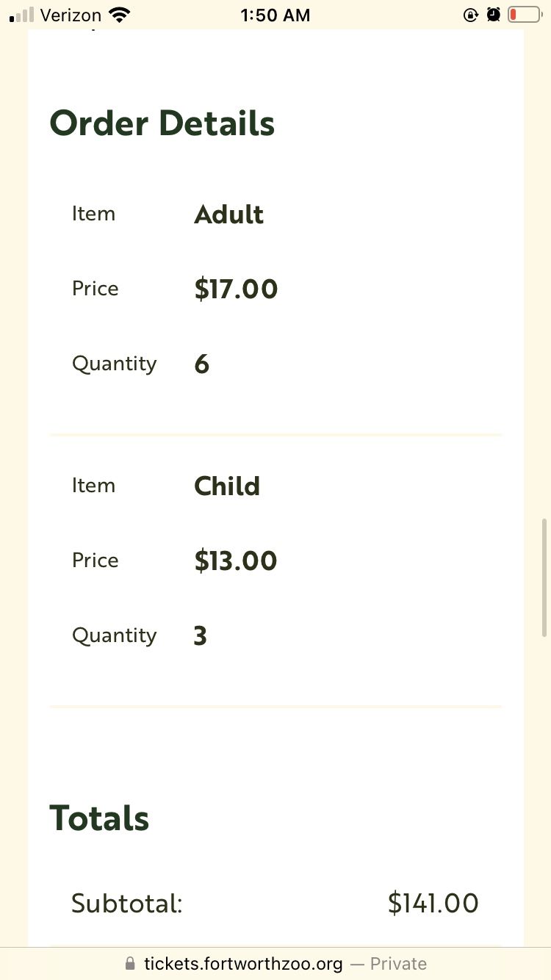Tap the $141.00 subtotal amount

point(433,904)
